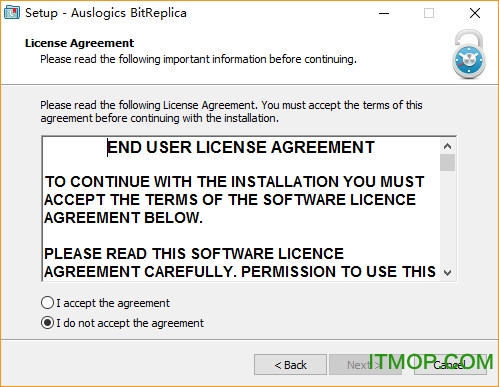This screenshot has height=387, width=499.
Task: Click the "TO CONTINUE WITH THE INSTALLATION" paragraph
Action: point(234,200)
